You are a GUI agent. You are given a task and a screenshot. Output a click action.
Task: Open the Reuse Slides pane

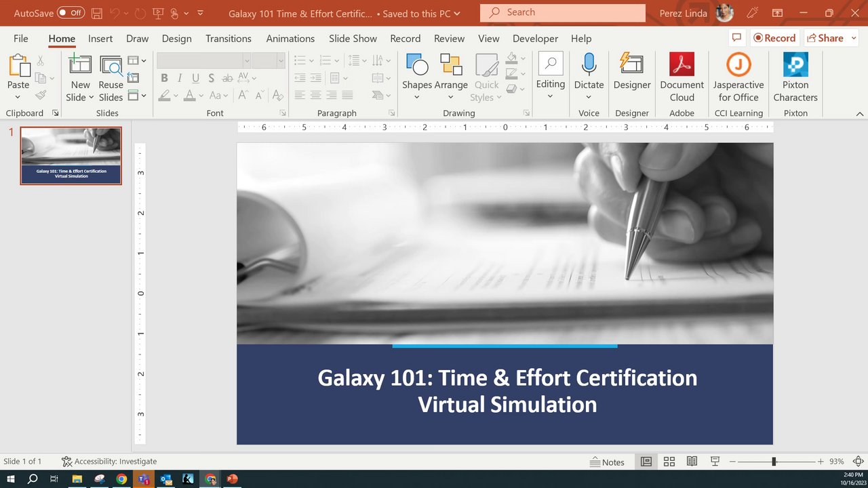click(111, 79)
